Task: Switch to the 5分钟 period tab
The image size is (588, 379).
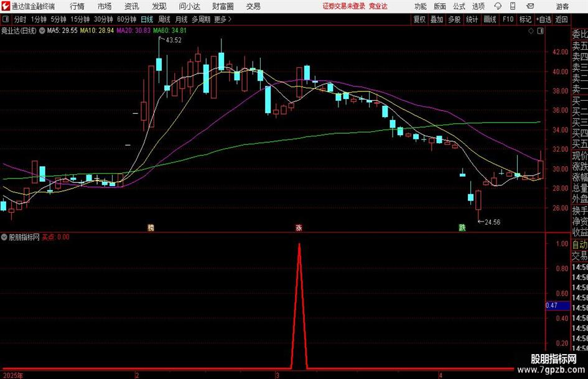Action: click(58, 19)
